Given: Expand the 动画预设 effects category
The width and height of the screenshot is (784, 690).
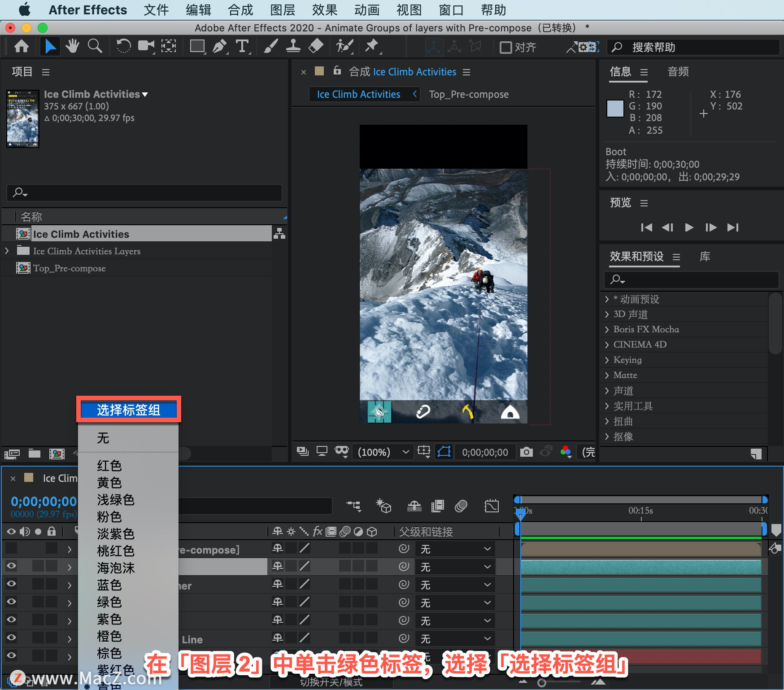Looking at the screenshot, I should pyautogui.click(x=607, y=299).
